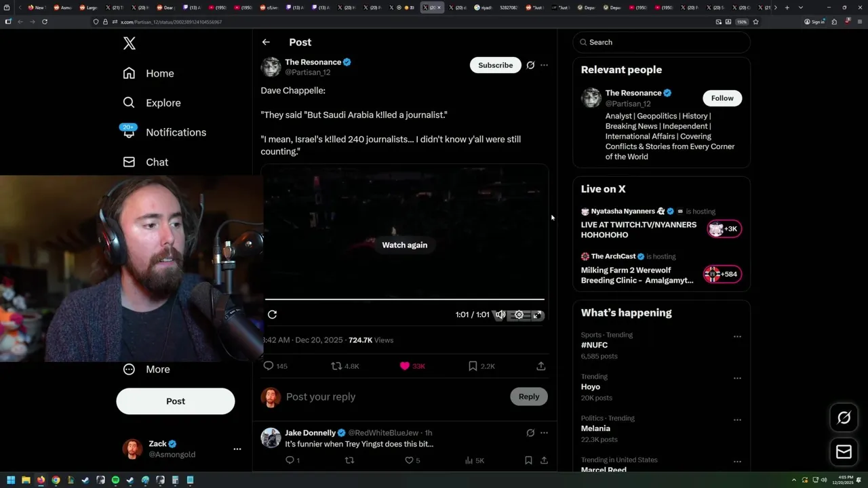Screen dimensions: 868x488
Task: Open the Windows Start menu
Action: [11, 480]
